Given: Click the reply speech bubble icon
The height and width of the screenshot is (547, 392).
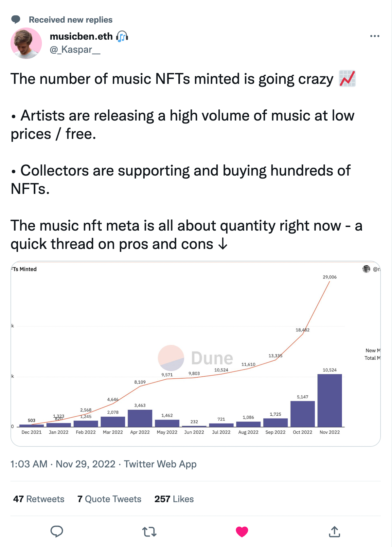Looking at the screenshot, I should (57, 531).
